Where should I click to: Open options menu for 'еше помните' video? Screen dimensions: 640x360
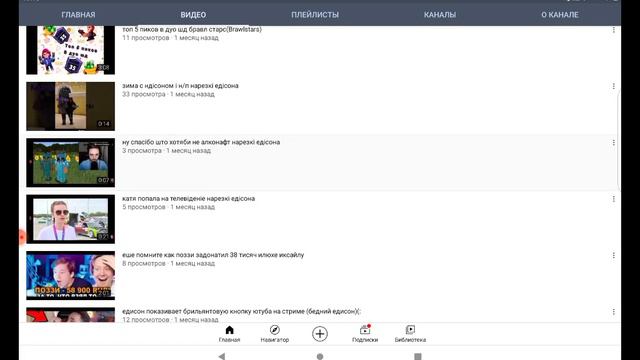613,255
